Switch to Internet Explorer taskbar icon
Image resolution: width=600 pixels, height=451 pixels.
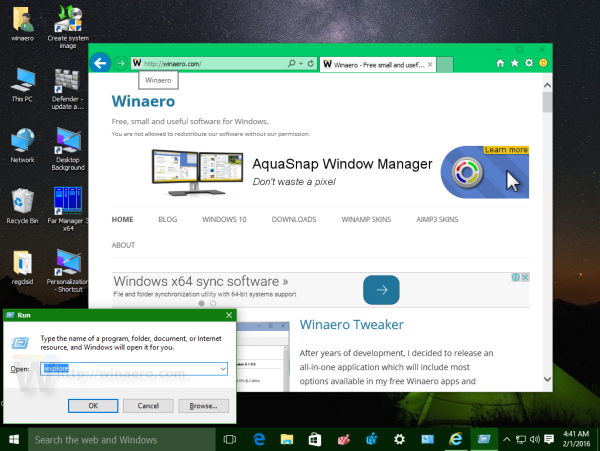point(455,440)
